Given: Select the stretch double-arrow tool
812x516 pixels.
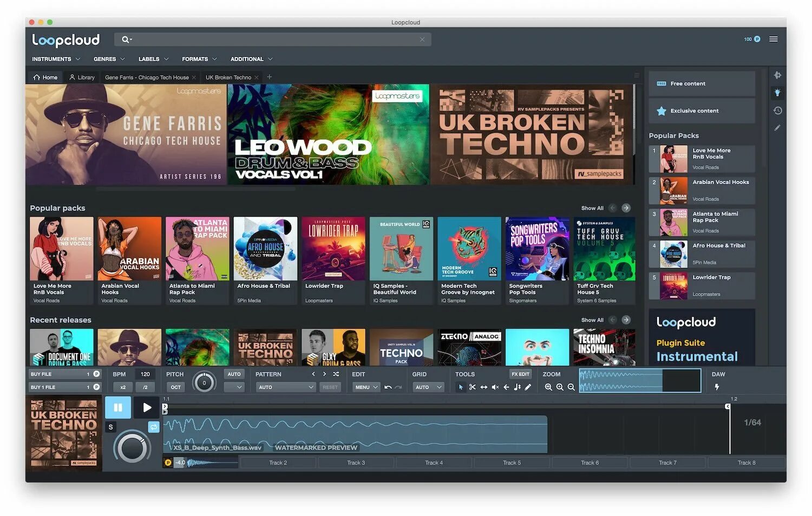Looking at the screenshot, I should click(483, 387).
